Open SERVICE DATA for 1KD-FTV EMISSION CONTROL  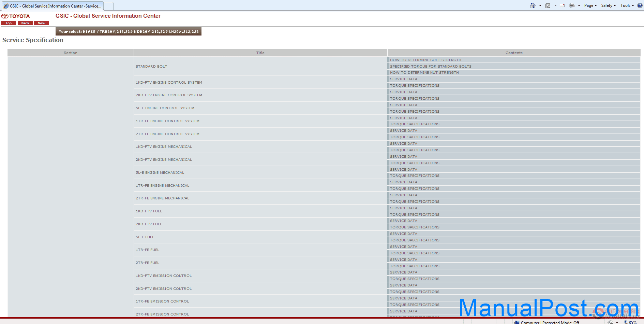404,272
